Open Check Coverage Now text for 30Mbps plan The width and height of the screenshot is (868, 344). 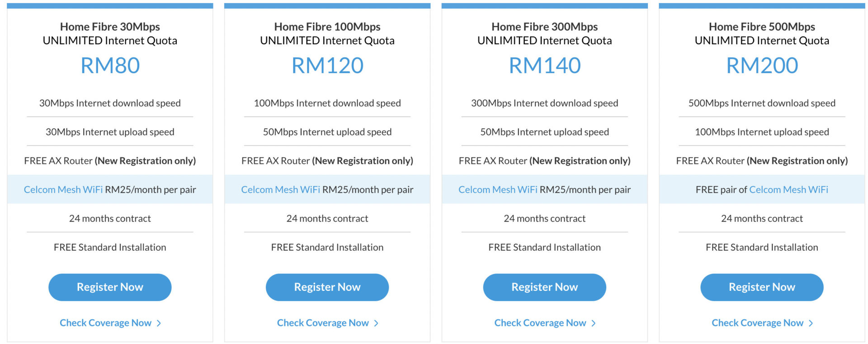point(105,323)
